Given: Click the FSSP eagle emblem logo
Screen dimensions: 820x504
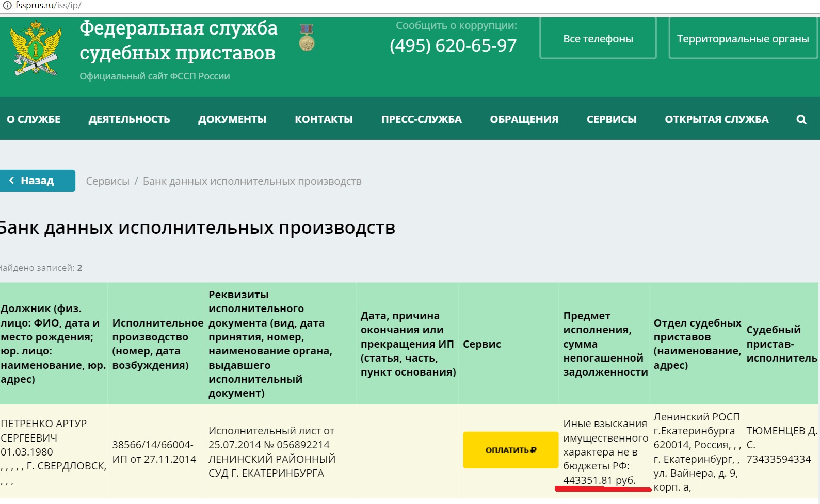Looking at the screenshot, I should [x=36, y=48].
